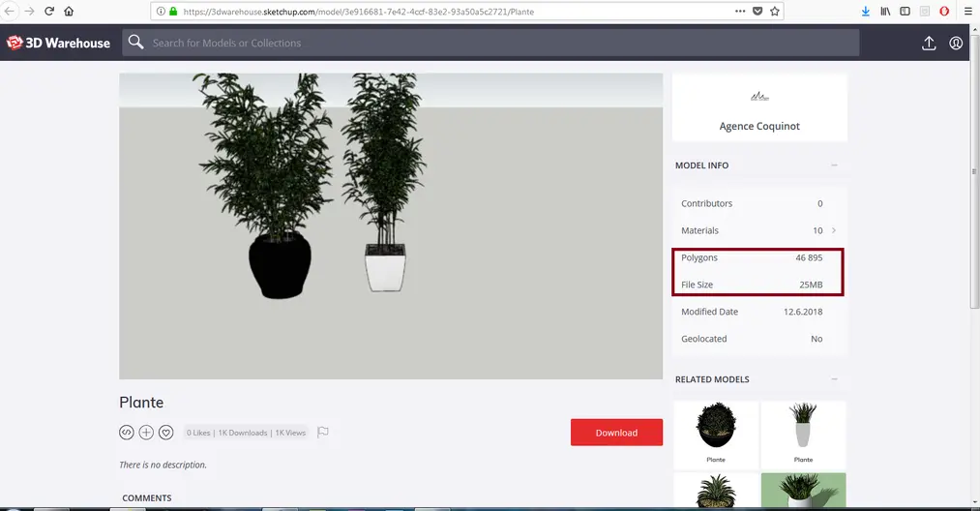This screenshot has width=980, height=511.
Task: Collapse the Model Info section
Action: [834, 165]
